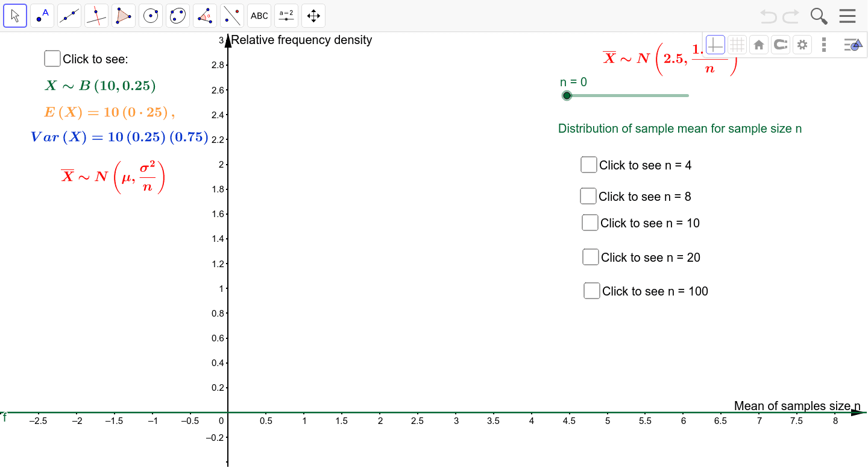868x468 pixels.
Task: Click the n slider track
Action: click(x=627, y=95)
